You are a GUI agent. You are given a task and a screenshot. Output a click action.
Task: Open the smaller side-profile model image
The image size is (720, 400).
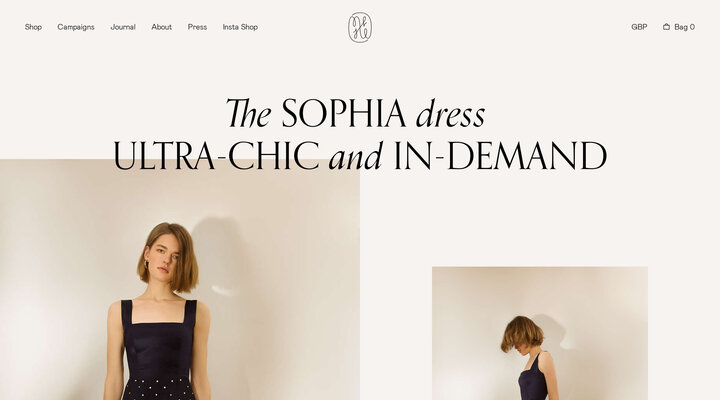coord(540,333)
